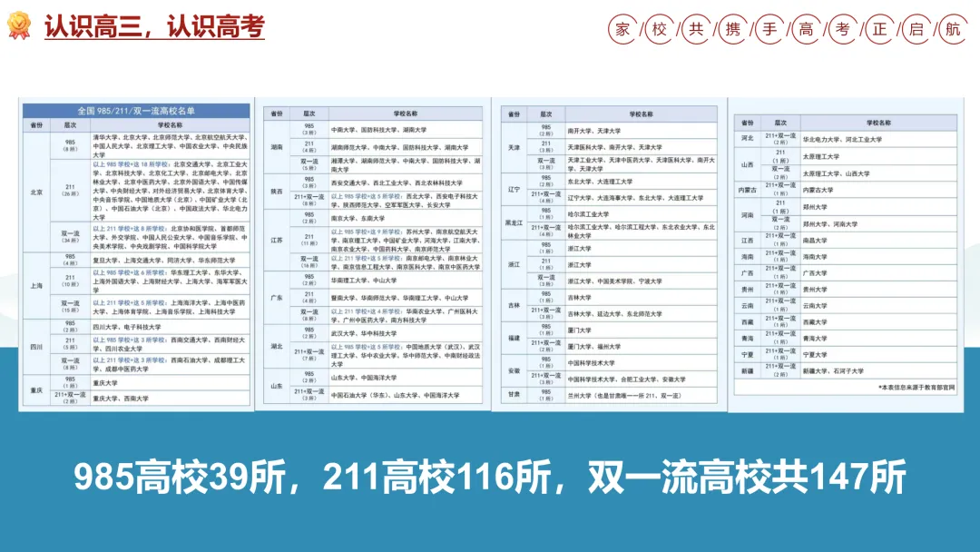Select the 山东 province cell
The width and height of the screenshot is (980, 552).
[x=277, y=386]
